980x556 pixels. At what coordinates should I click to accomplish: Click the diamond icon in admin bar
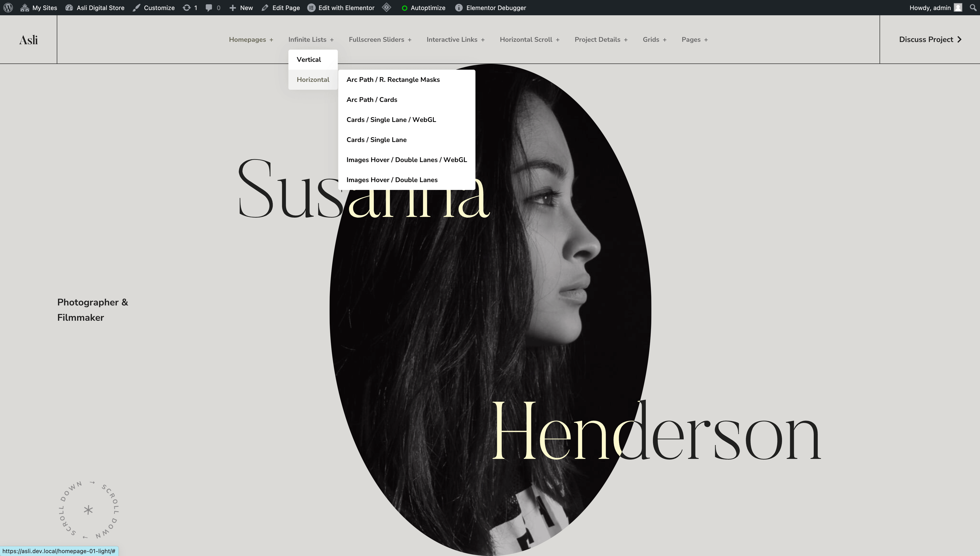386,8
